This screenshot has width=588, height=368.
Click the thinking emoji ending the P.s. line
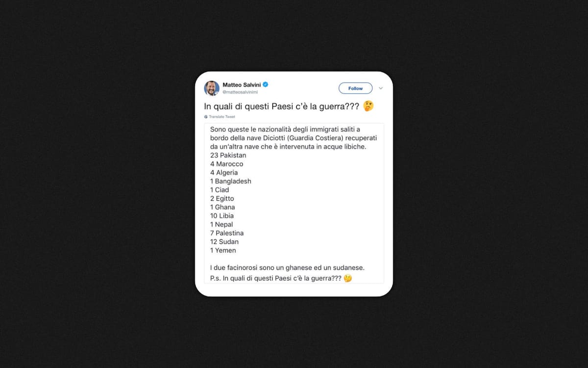coord(348,278)
